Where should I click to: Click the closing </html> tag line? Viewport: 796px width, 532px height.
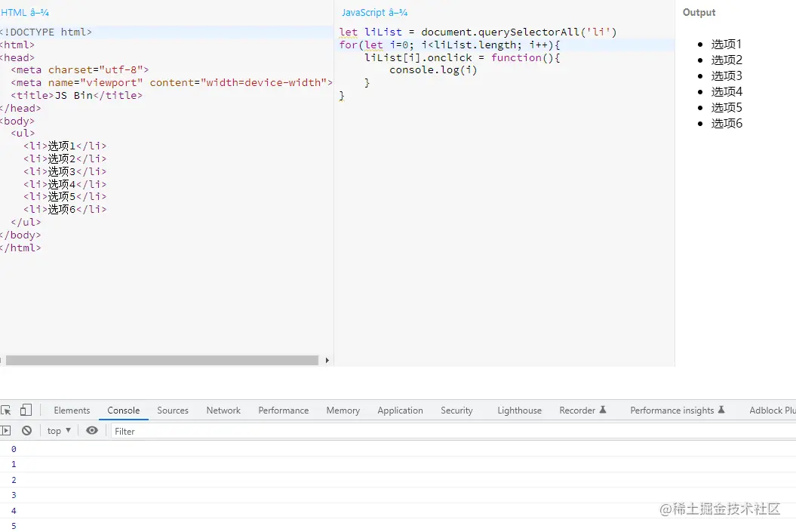tap(21, 248)
